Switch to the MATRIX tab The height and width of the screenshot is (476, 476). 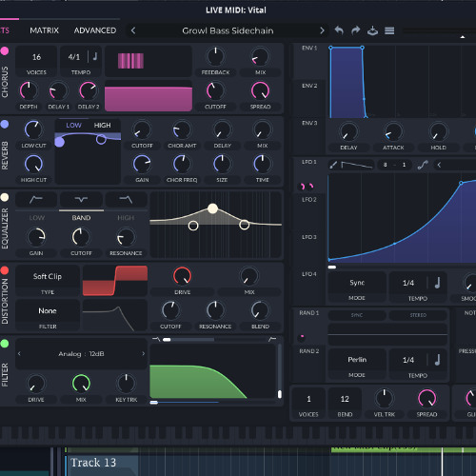tap(45, 30)
